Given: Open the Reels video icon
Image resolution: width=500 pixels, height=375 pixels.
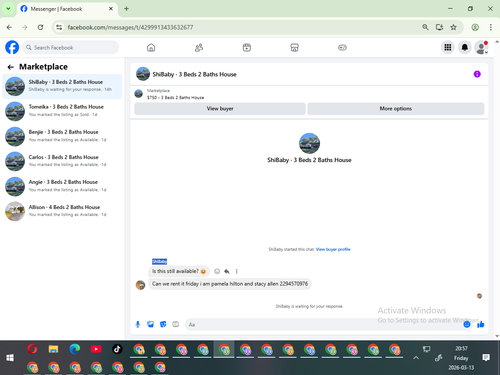Looking at the screenshot, I should coord(247,48).
